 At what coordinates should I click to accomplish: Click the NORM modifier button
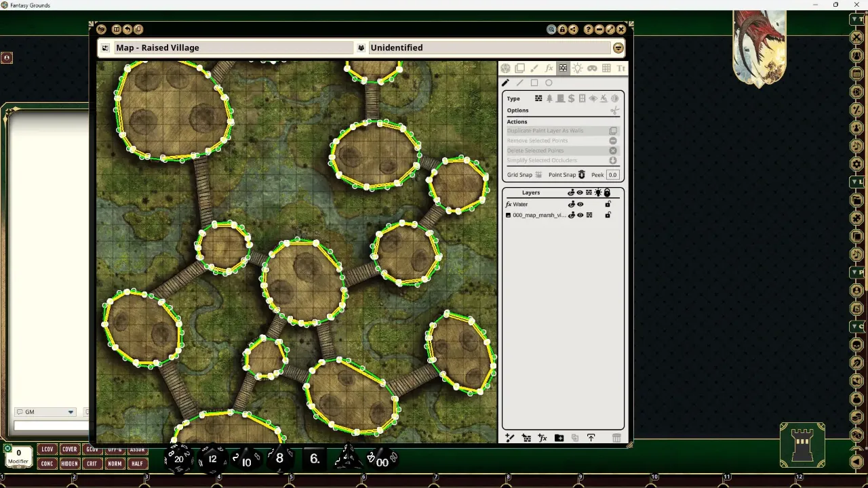[115, 464]
